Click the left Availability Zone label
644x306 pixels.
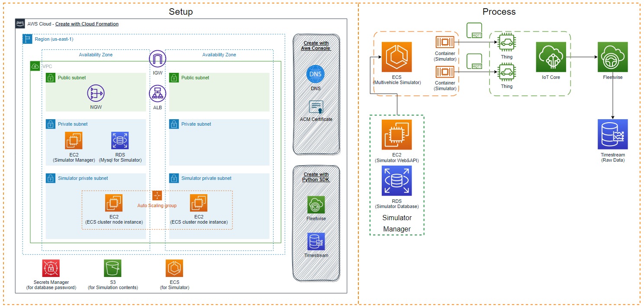(x=96, y=55)
